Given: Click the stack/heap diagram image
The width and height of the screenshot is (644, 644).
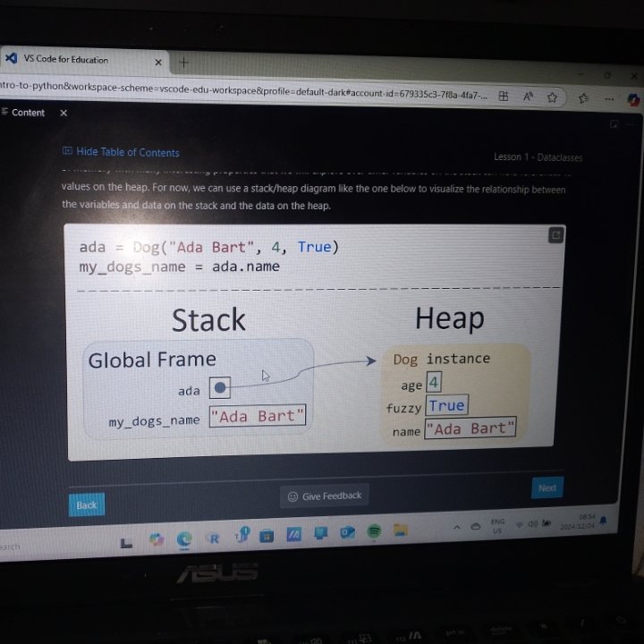Looking at the screenshot, I should [314, 341].
